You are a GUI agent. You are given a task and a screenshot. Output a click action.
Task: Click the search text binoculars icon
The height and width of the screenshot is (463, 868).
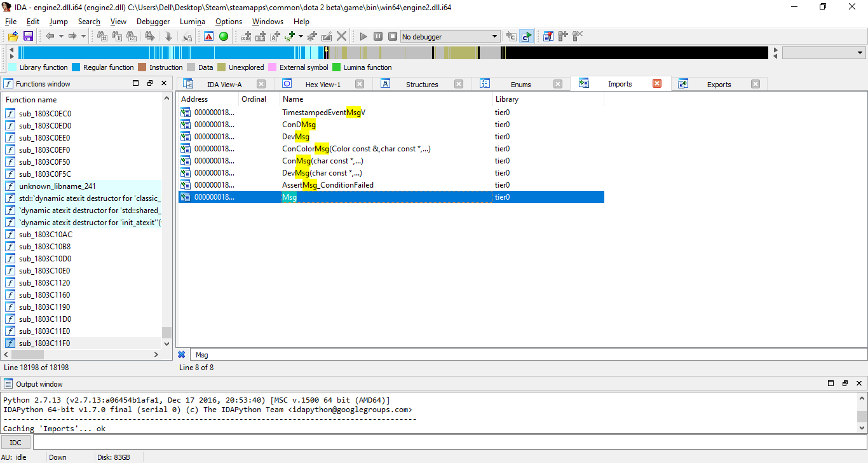pyautogui.click(x=117, y=36)
